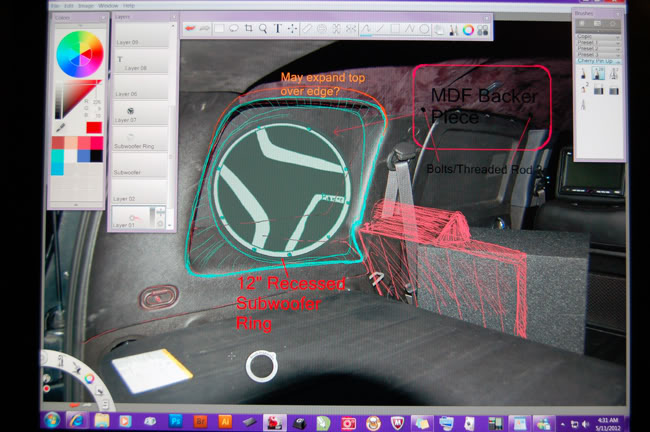The height and width of the screenshot is (432, 650).
Task: Choose the highlighted brush in Cherry Pin Up
Action: 597,74
